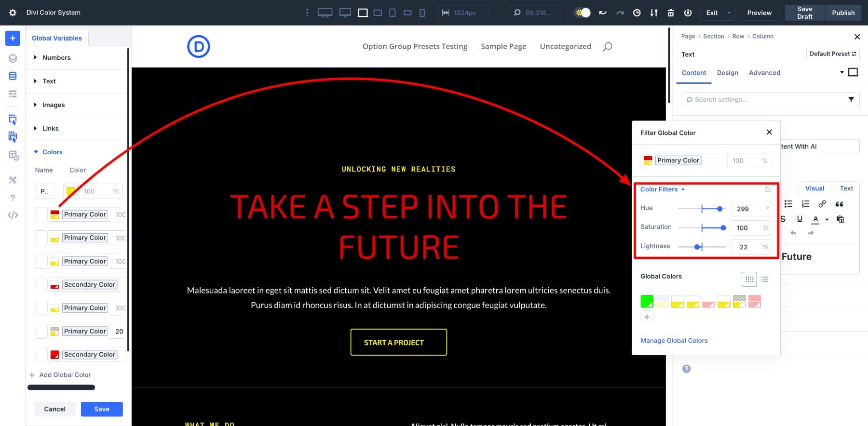The width and height of the screenshot is (868, 426).
Task: Insert a numbered list in text editor
Action: tap(805, 204)
